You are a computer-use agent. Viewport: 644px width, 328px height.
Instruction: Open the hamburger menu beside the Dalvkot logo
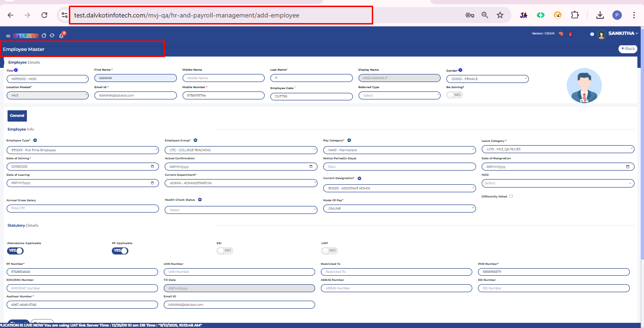[8, 36]
